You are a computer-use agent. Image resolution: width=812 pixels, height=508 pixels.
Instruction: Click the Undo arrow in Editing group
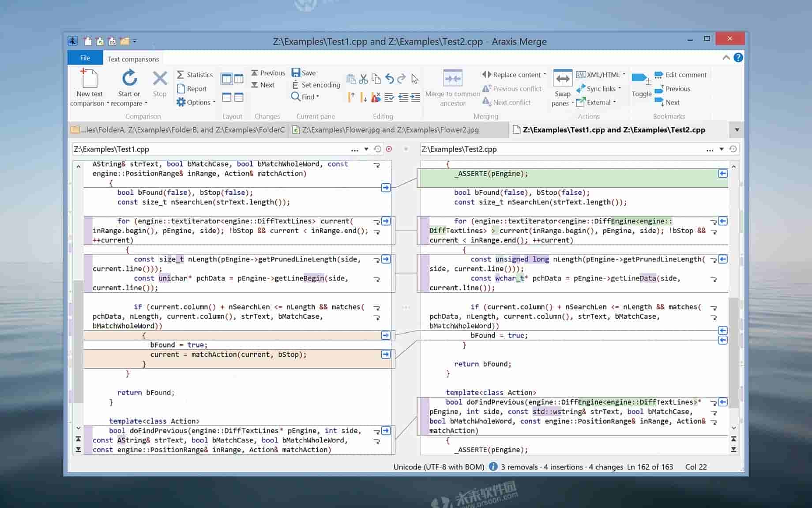389,79
